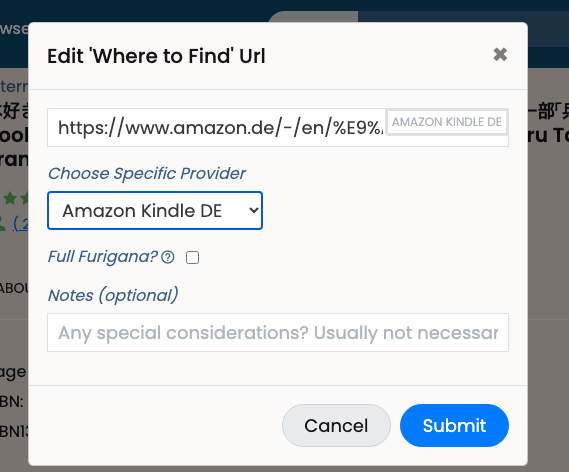
Task: Click the chevron arrow of the provider select
Action: [254, 210]
